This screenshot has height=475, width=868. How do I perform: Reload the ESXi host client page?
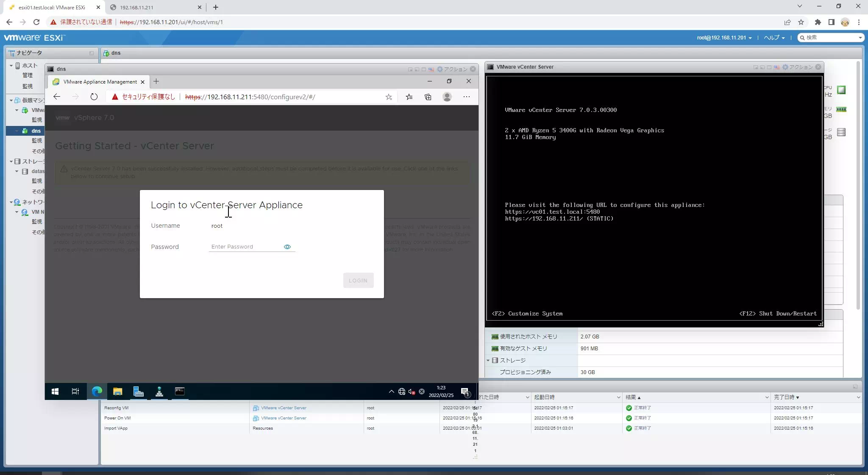[36, 22]
